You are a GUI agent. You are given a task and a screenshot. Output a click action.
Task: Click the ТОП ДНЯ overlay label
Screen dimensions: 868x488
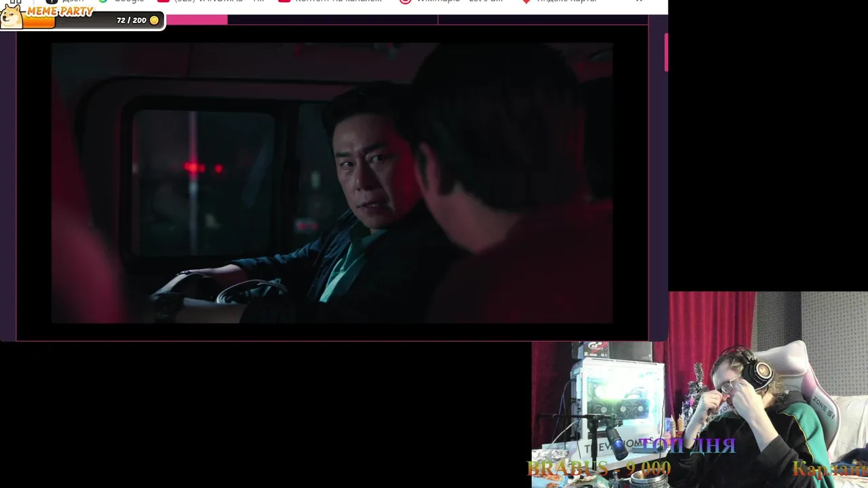coord(686,445)
